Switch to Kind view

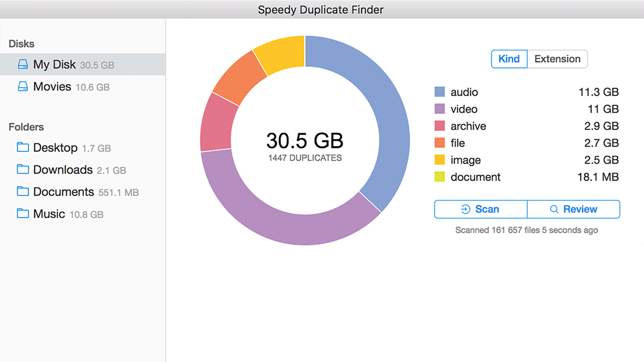pos(509,59)
